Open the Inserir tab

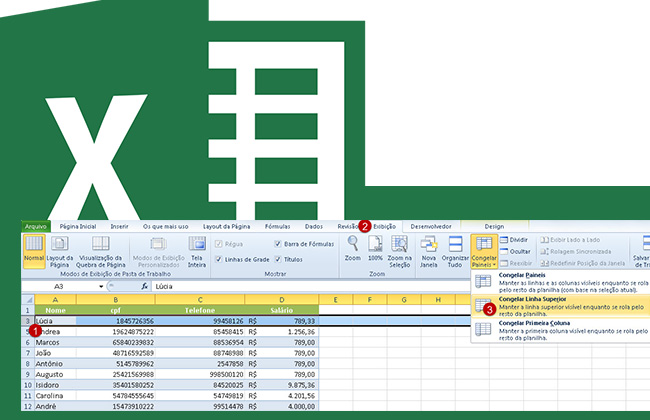click(x=119, y=226)
